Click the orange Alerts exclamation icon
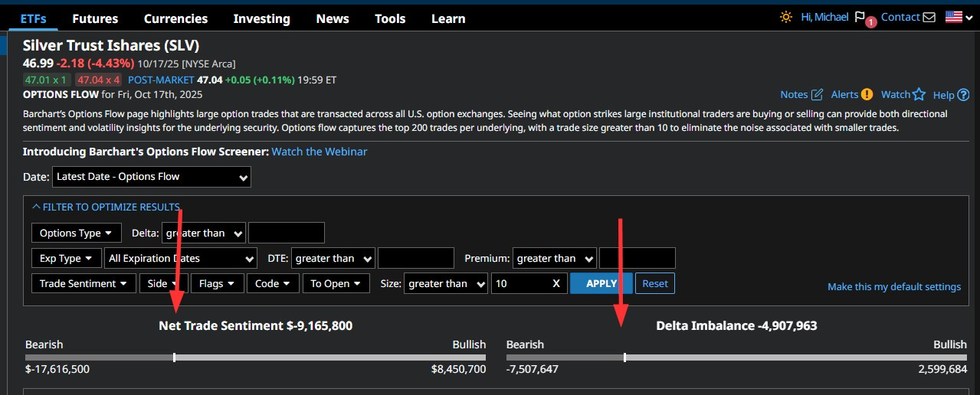This screenshot has height=395, width=980. tap(867, 94)
